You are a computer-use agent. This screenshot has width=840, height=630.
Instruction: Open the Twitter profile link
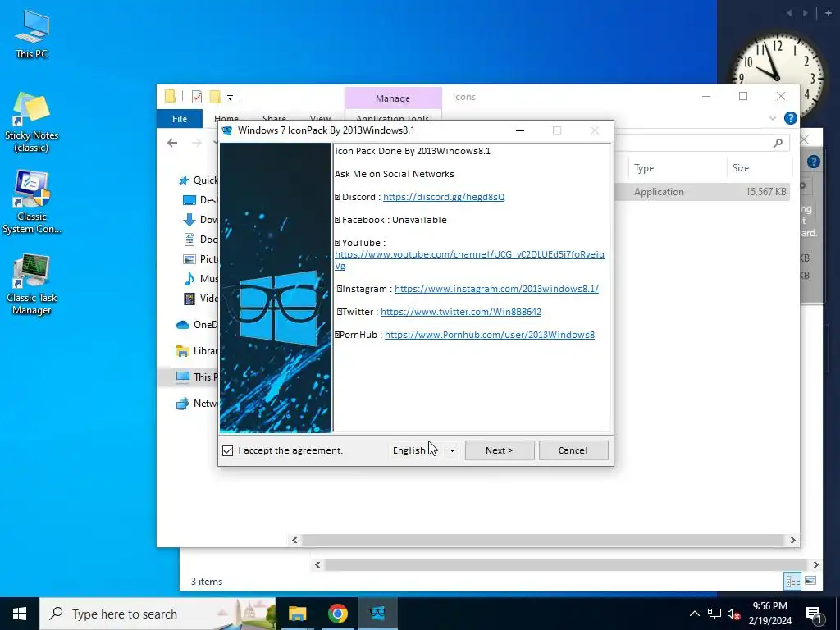[x=461, y=312]
